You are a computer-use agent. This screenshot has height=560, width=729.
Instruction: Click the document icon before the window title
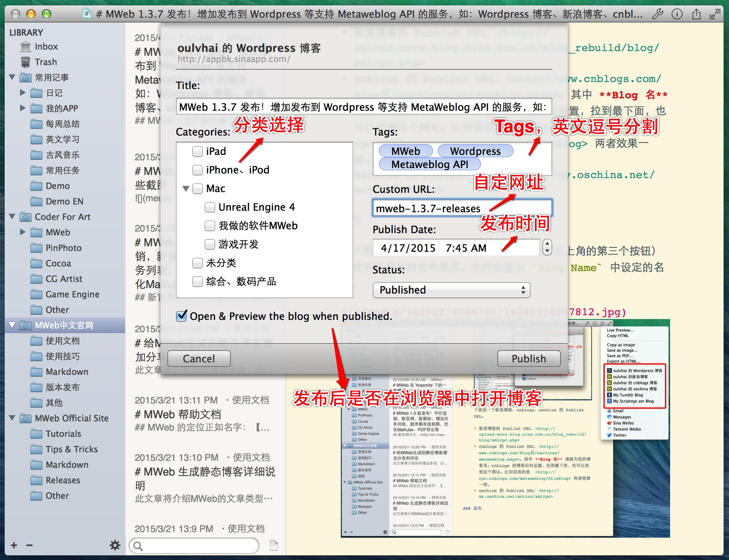click(87, 14)
